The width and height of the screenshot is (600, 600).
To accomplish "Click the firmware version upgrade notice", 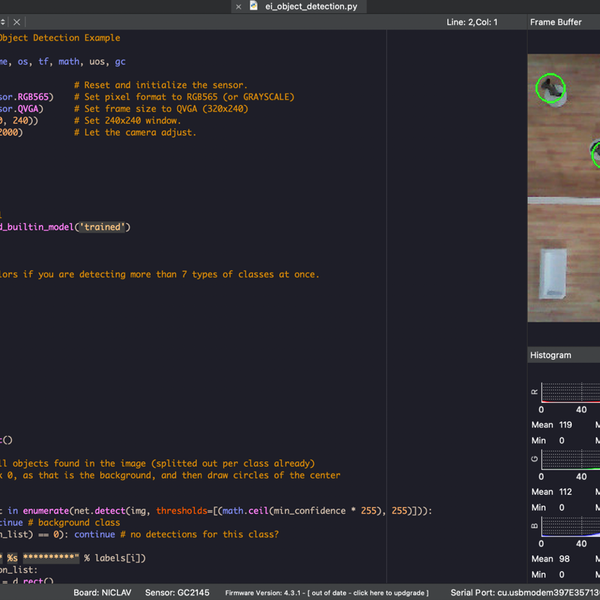I will click(326, 593).
